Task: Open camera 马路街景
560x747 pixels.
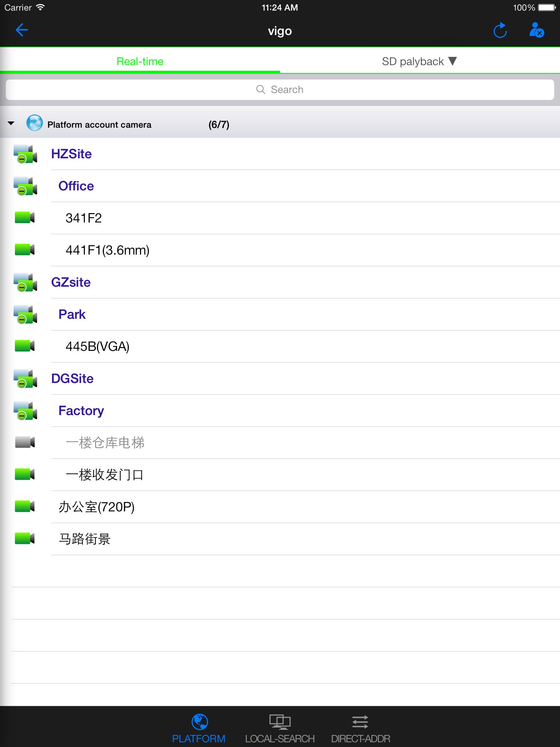Action: pyautogui.click(x=280, y=539)
